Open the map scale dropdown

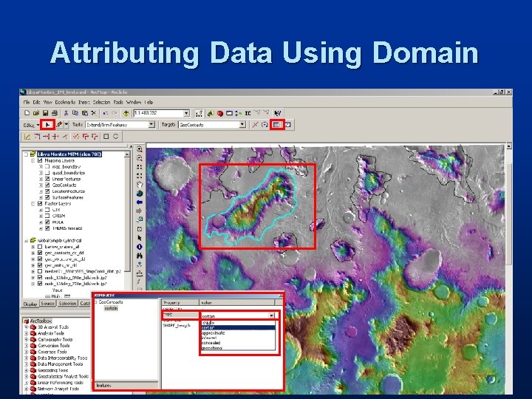click(186, 113)
